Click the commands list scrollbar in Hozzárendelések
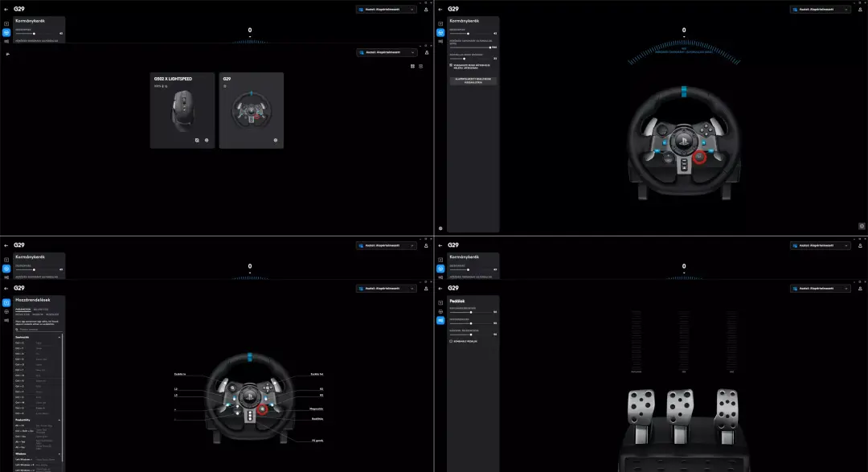 (63, 396)
